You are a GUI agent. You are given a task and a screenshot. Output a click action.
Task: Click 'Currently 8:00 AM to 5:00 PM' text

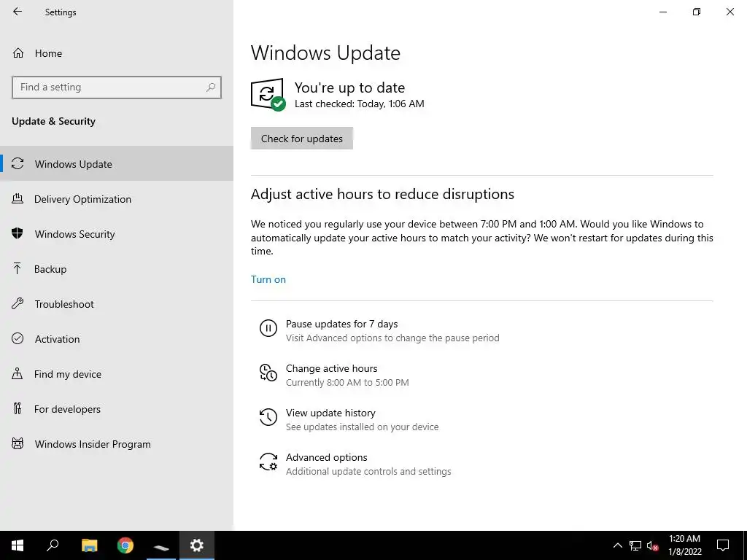(347, 382)
